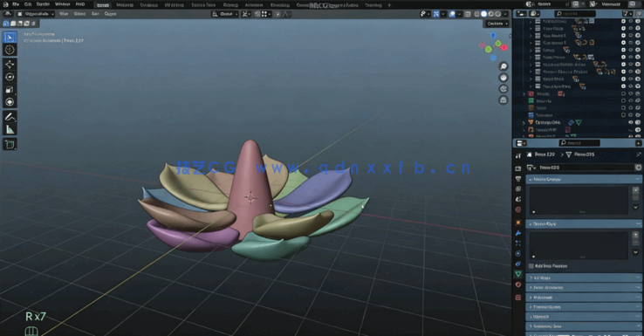The width and height of the screenshot is (644, 336).
Task: Enable the blue collection's exclude checkbox in the Outliner
Action: pyautogui.click(x=623, y=115)
